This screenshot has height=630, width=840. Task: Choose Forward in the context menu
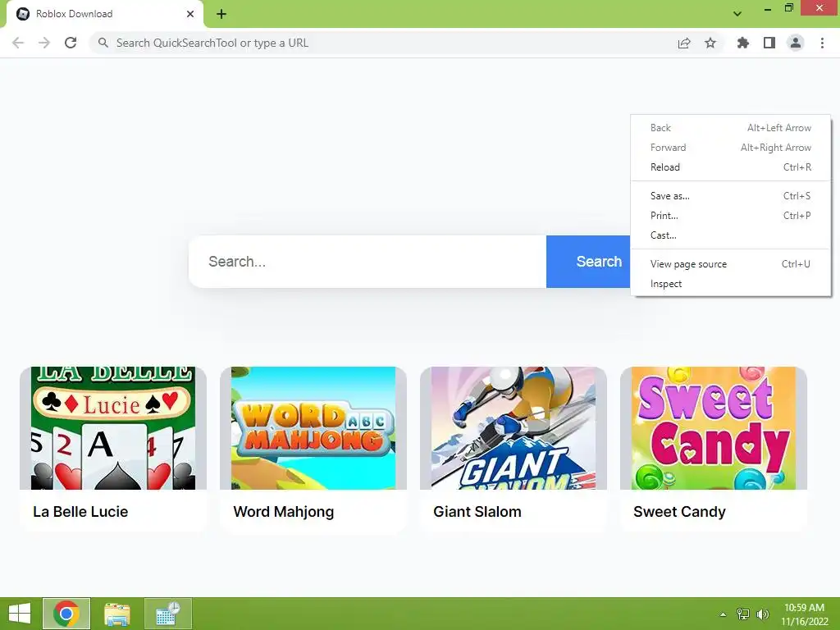(731, 148)
